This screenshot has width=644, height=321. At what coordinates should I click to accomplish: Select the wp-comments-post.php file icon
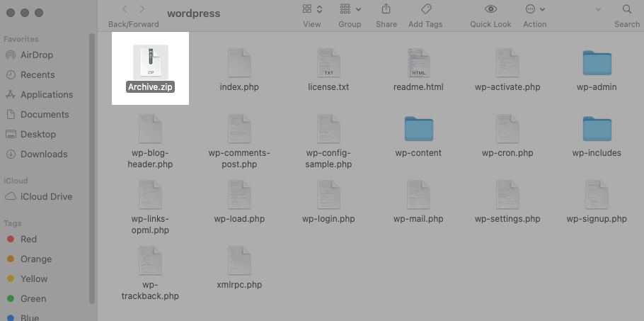[239, 129]
